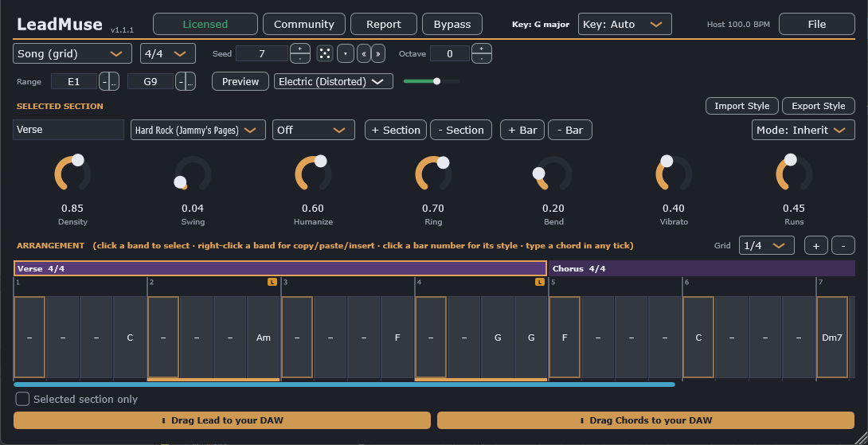Click the Verse section name field

68,130
